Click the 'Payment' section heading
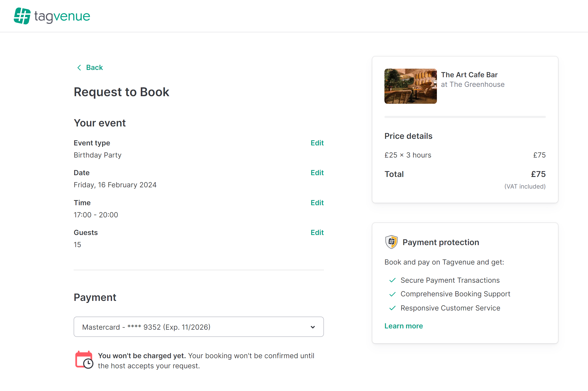 click(x=95, y=297)
